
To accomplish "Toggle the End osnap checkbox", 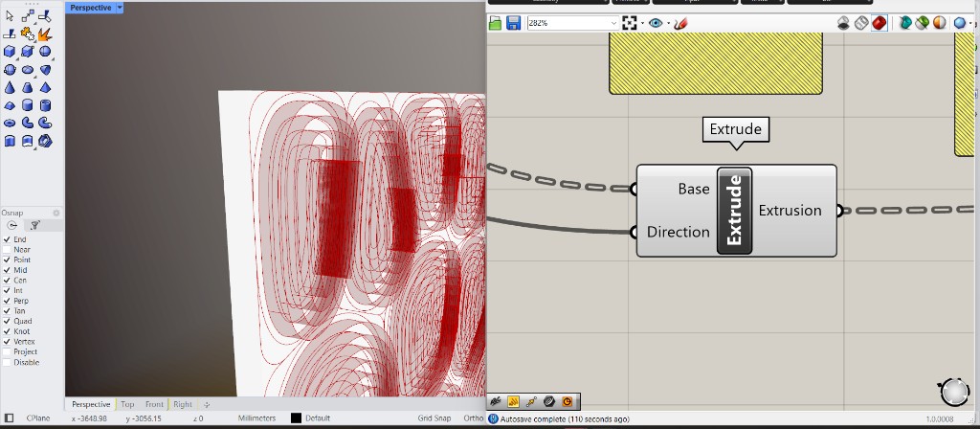I will [x=7, y=239].
